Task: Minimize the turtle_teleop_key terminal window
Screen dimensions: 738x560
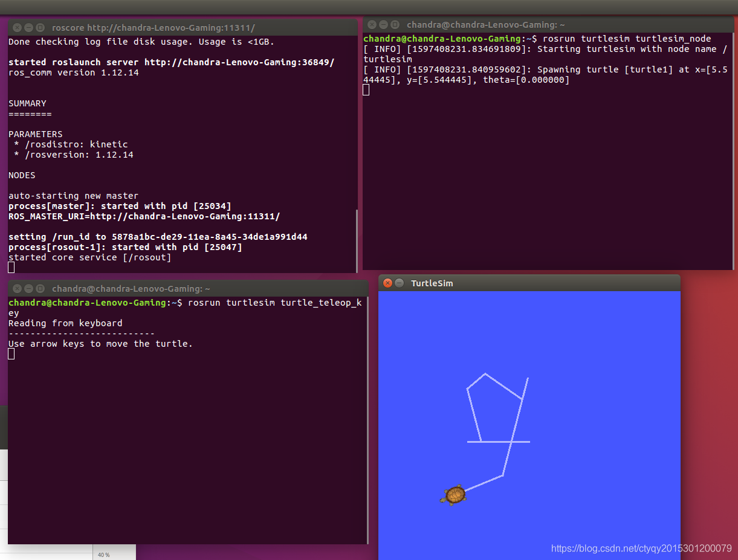Action: [28, 288]
